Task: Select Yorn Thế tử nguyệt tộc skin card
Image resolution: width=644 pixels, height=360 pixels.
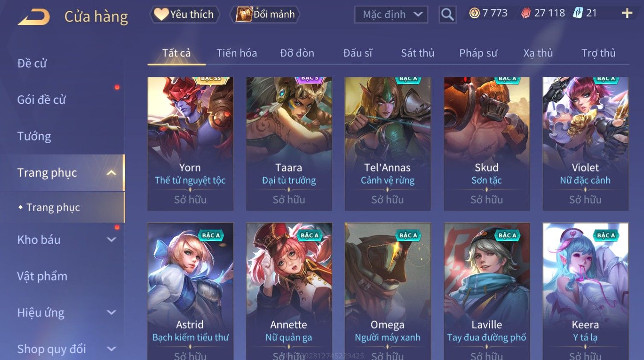Action: pyautogui.click(x=190, y=143)
